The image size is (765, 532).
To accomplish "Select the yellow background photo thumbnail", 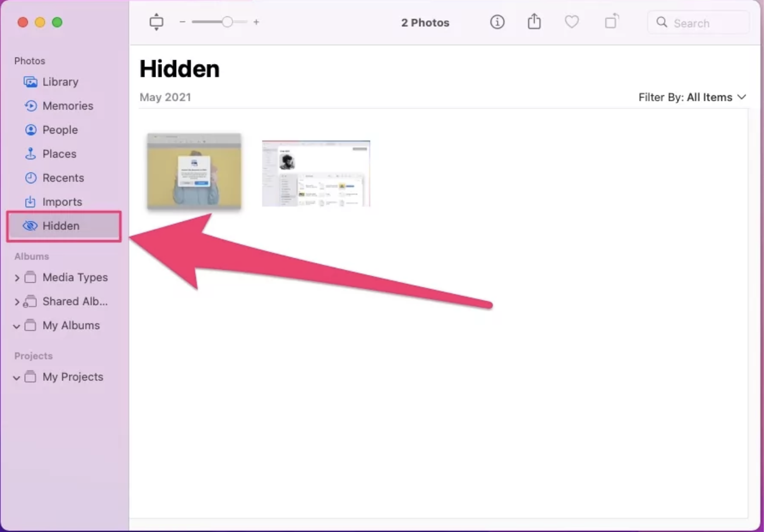I will click(x=194, y=171).
